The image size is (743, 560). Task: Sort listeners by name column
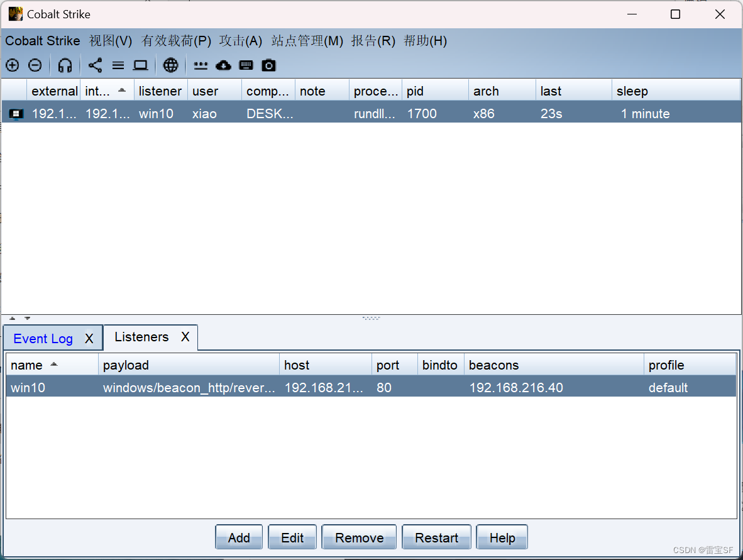coord(52,365)
